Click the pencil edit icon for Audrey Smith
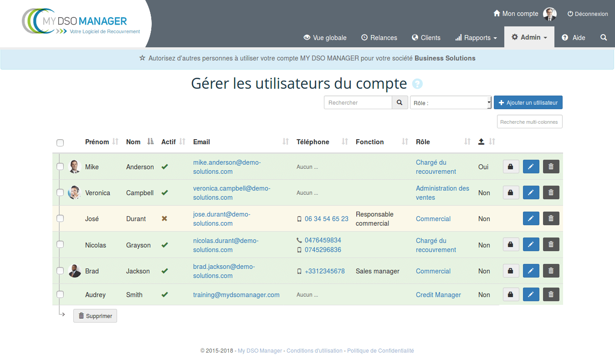The width and height of the screenshot is (615, 364). (x=531, y=294)
